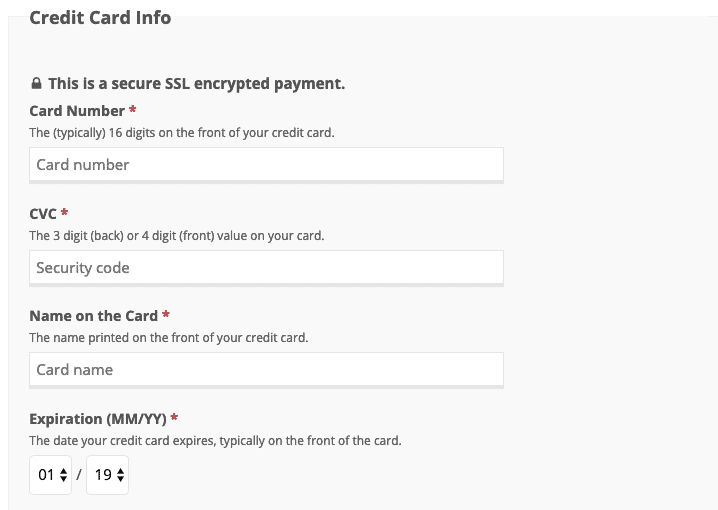Click the red asterisk beside Card Number
This screenshot has width=718, height=510.
132,109
